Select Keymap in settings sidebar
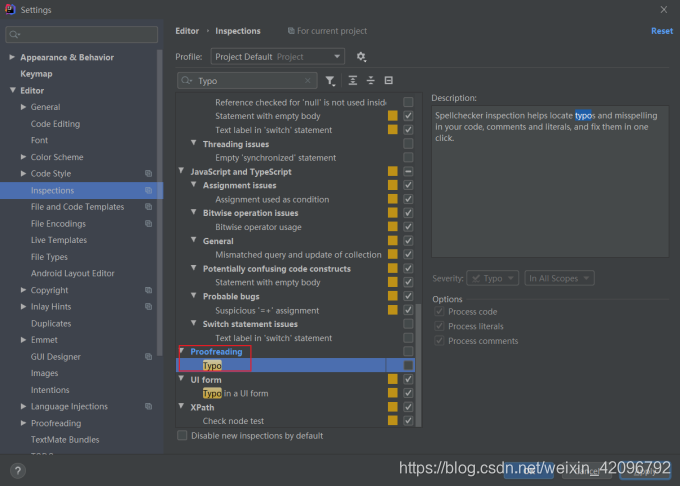Viewport: 681px width, 487px height. (36, 74)
